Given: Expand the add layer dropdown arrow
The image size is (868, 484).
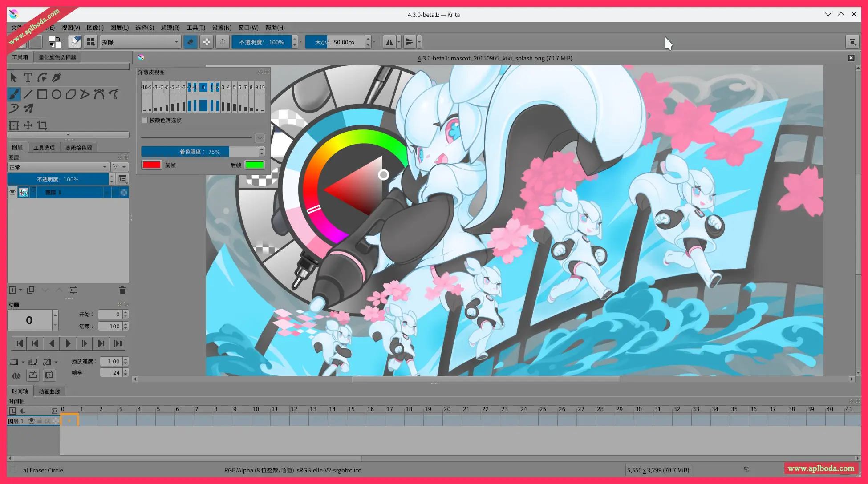Looking at the screenshot, I should [20, 290].
